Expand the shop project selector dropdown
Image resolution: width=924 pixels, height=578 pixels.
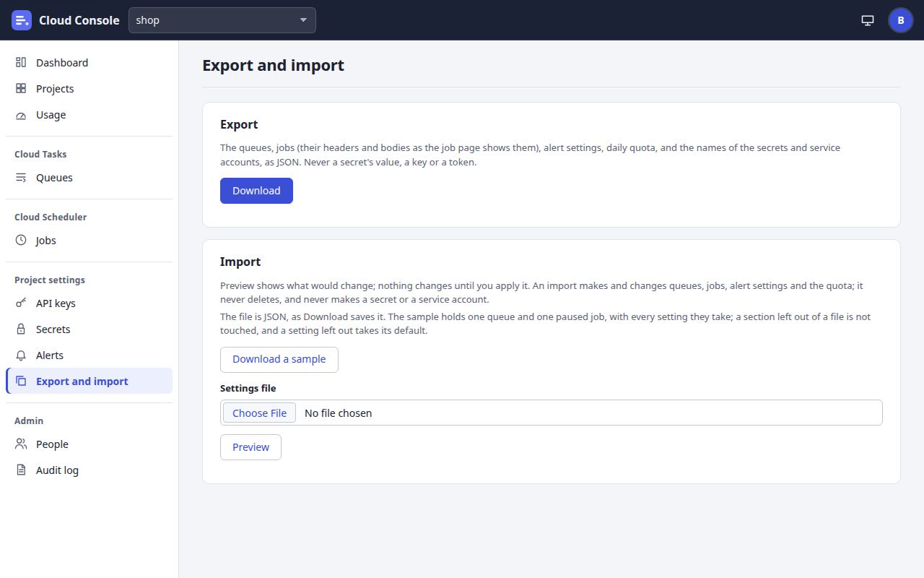[222, 20]
